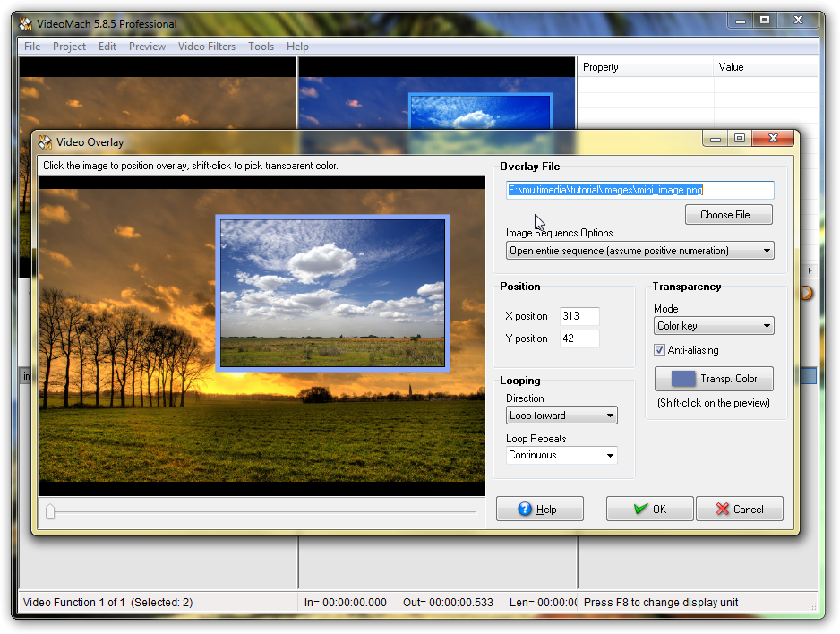This screenshot has height=634, width=840.
Task: Click the VideoMach app icon in title bar
Action: coord(26,23)
